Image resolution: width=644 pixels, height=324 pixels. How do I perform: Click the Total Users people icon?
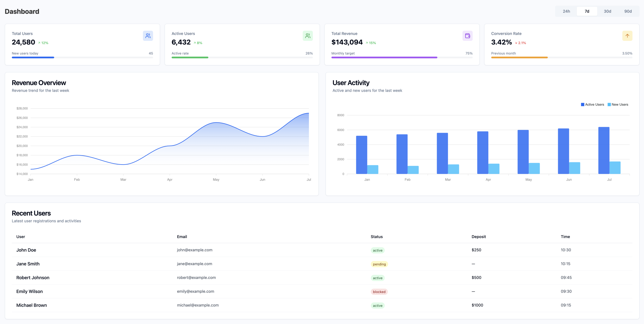(148, 36)
